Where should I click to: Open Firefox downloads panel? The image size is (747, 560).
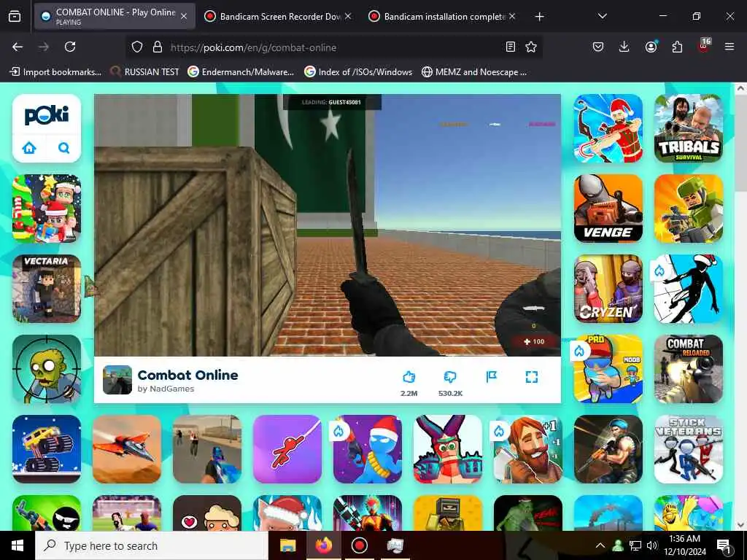pos(624,47)
